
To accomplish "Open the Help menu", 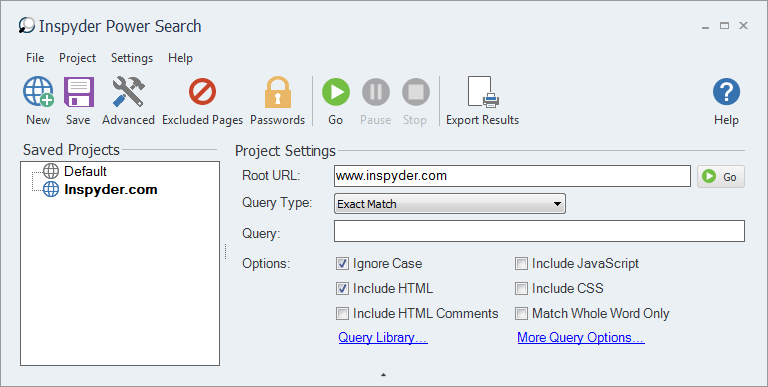I will pyautogui.click(x=180, y=58).
